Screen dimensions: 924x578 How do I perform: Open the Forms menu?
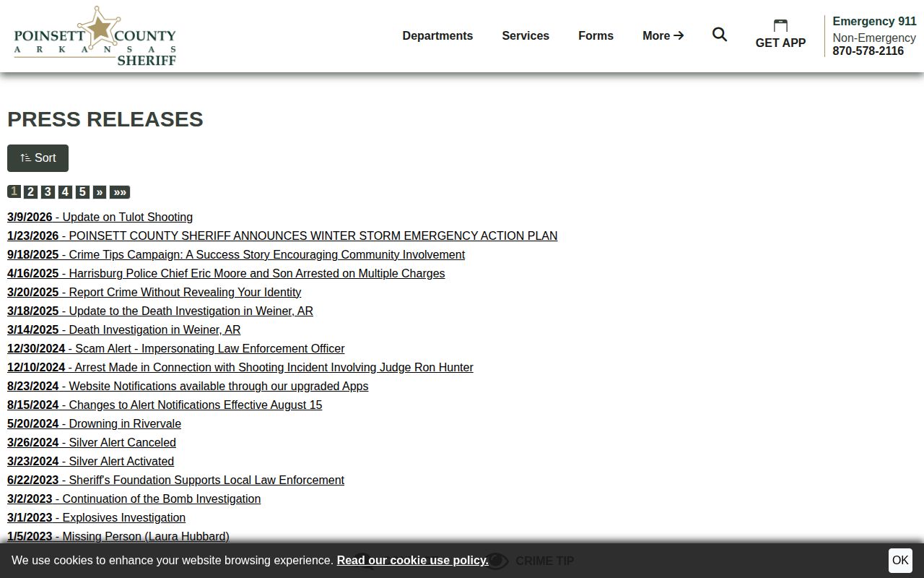pos(596,35)
